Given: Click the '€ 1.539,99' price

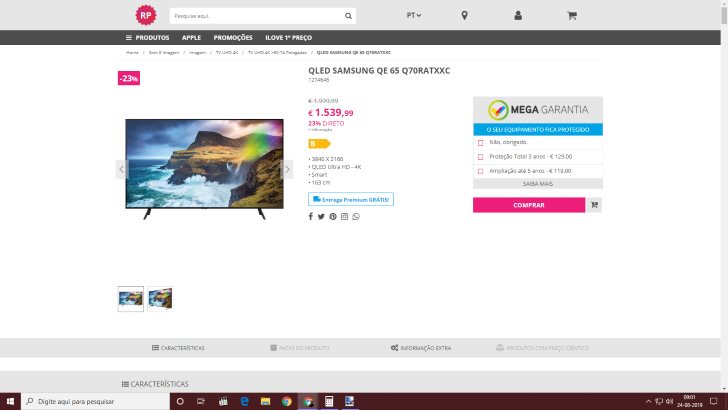Looking at the screenshot, I should [331, 113].
